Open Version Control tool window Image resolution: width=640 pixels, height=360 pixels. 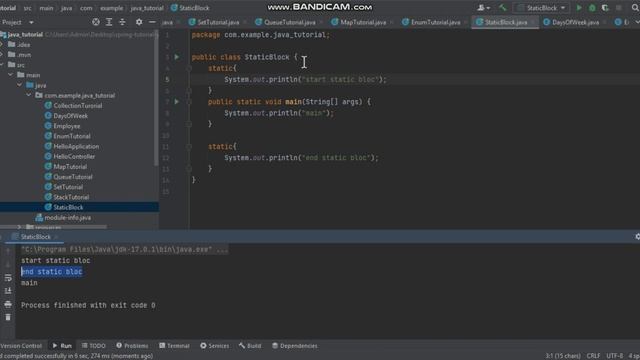pyautogui.click(x=21, y=346)
